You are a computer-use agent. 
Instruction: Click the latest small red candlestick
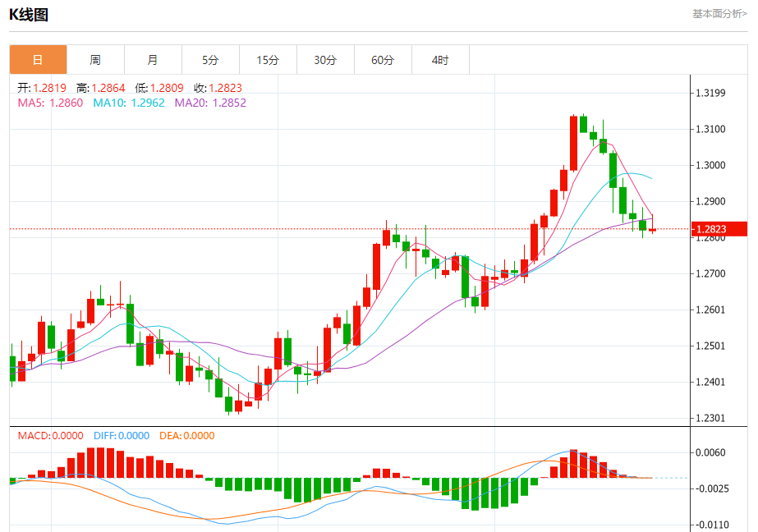tap(653, 230)
